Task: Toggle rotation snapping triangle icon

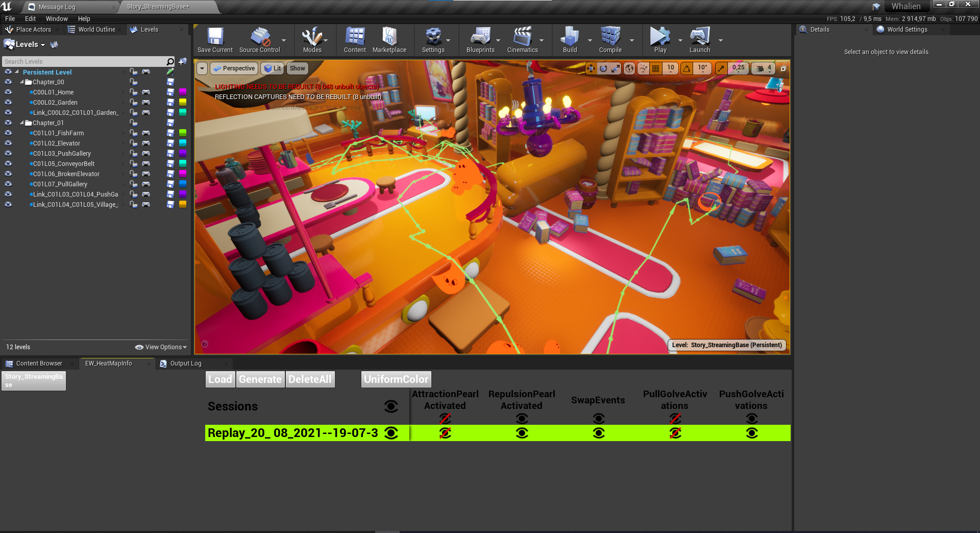Action: (x=687, y=68)
